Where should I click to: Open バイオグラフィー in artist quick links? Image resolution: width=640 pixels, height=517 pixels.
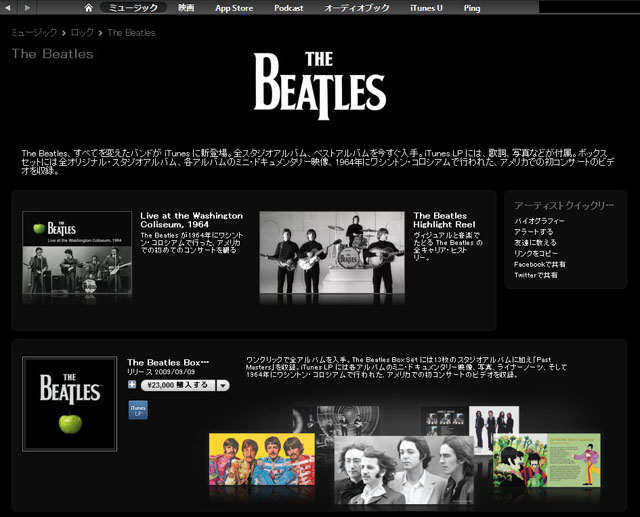[x=539, y=221]
